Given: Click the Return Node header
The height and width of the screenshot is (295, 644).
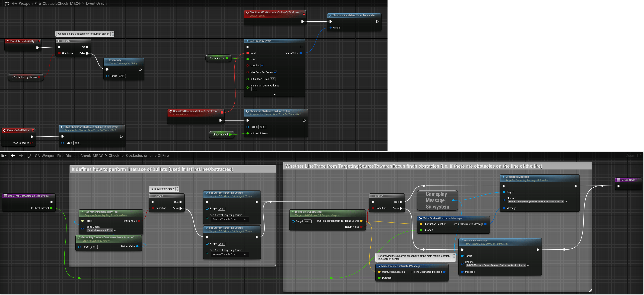Looking at the screenshot, I should coord(627,180).
